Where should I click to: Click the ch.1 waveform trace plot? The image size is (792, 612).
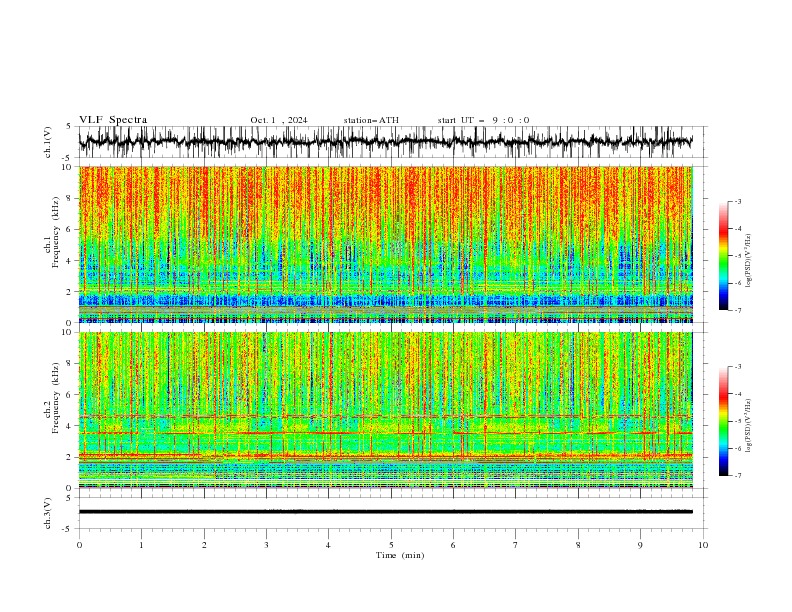tap(385, 142)
